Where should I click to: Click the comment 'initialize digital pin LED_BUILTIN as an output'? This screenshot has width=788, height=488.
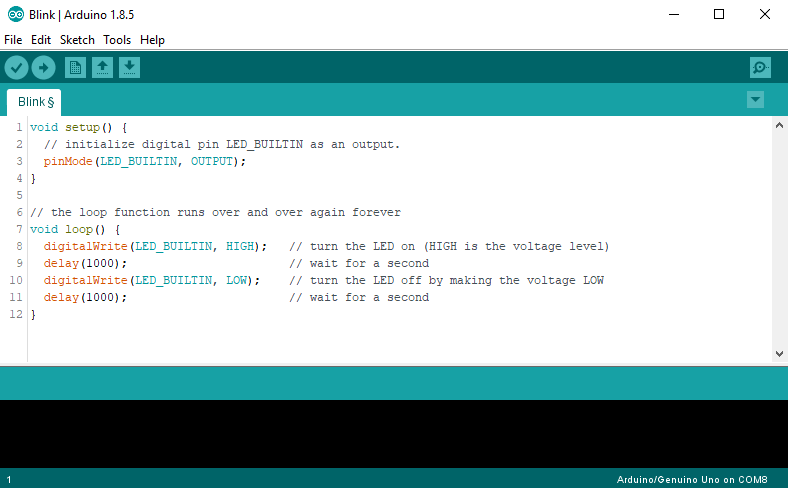[x=222, y=145]
